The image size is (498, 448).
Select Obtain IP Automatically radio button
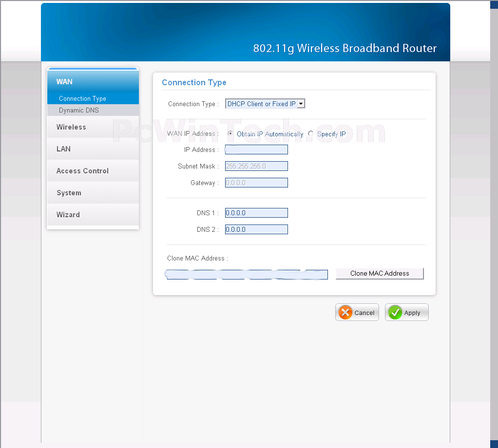click(x=230, y=133)
